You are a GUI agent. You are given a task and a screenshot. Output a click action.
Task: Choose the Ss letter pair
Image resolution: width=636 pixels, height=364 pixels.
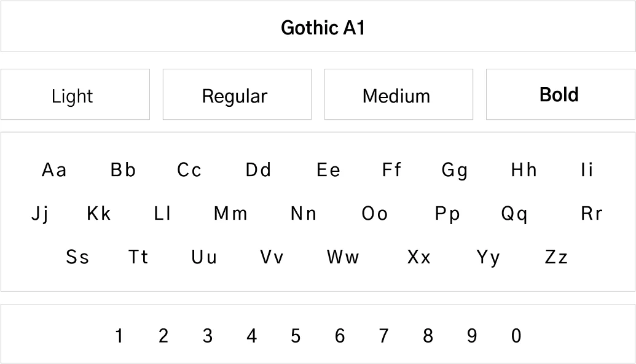click(x=77, y=257)
